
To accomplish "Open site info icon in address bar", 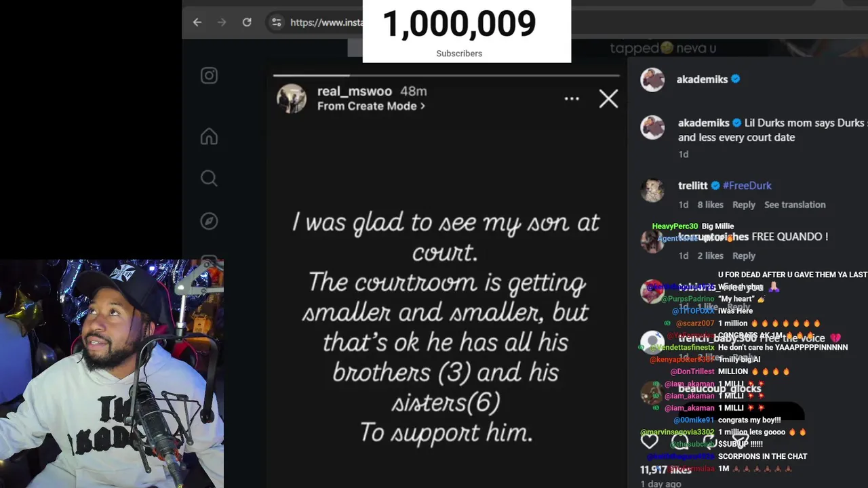I will click(x=276, y=22).
